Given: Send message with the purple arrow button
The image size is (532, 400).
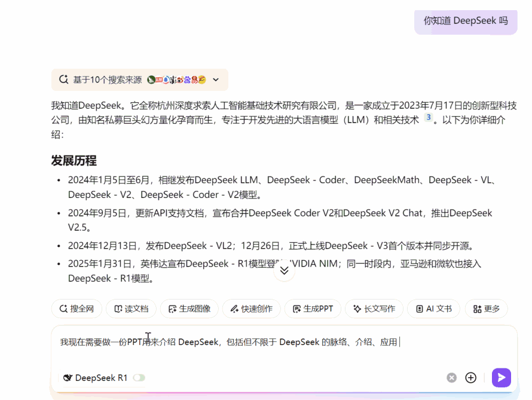Looking at the screenshot, I should point(502,378).
